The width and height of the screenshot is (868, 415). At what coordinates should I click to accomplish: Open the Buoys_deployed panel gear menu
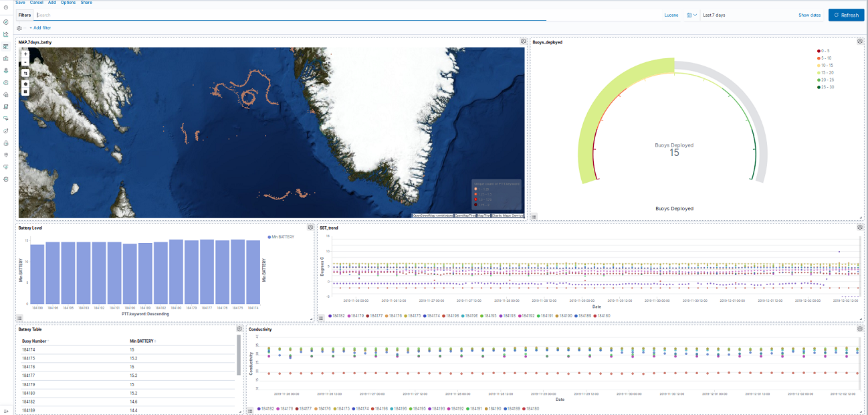tap(861, 41)
